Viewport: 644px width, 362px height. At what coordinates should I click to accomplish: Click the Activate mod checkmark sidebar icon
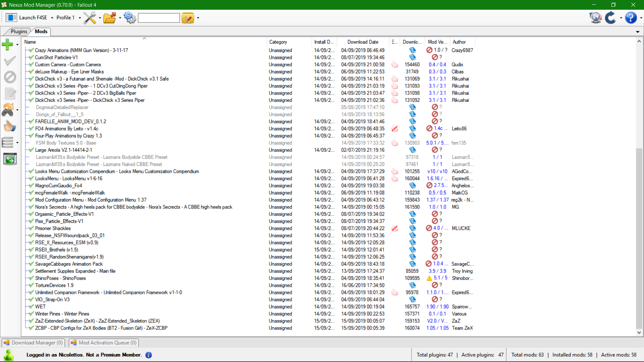click(x=10, y=61)
